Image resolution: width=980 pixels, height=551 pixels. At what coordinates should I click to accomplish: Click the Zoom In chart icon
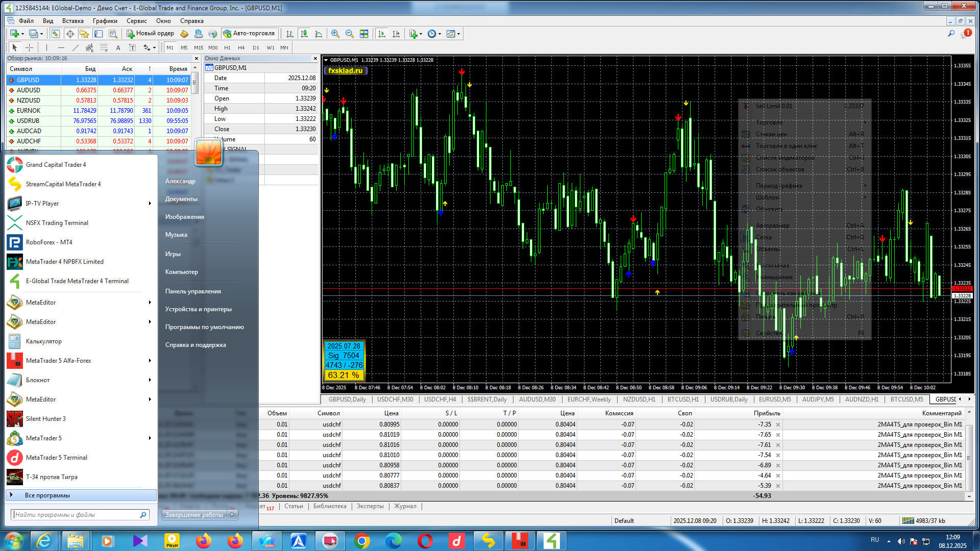click(335, 34)
